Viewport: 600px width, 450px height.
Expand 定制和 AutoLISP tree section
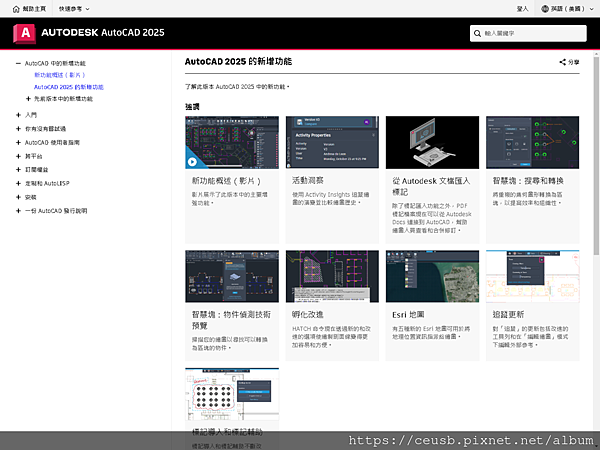[18, 183]
